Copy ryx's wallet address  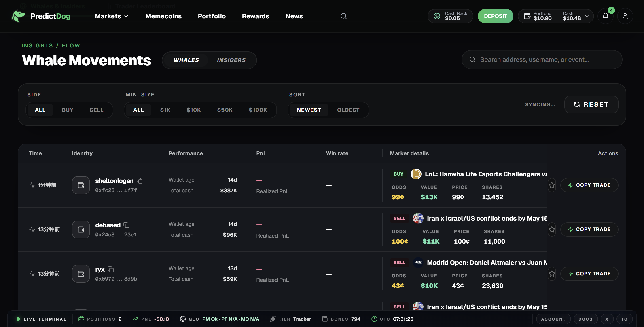point(110,269)
